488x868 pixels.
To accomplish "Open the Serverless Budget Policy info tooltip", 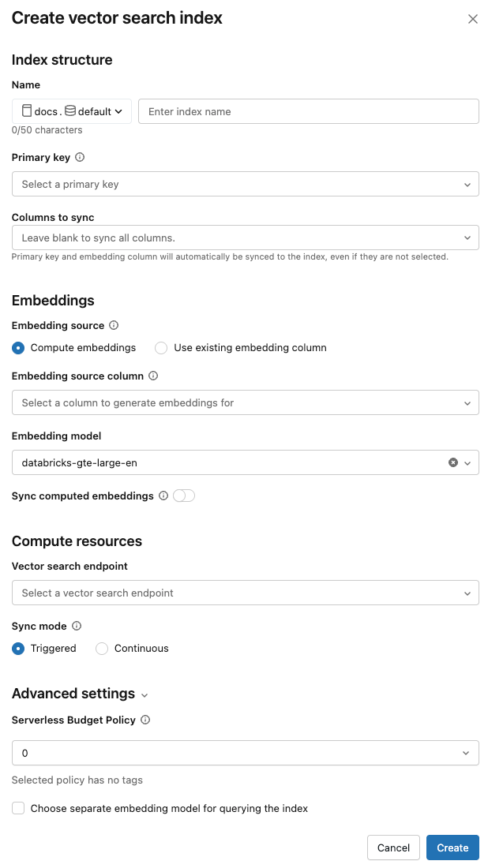I will [x=146, y=720].
